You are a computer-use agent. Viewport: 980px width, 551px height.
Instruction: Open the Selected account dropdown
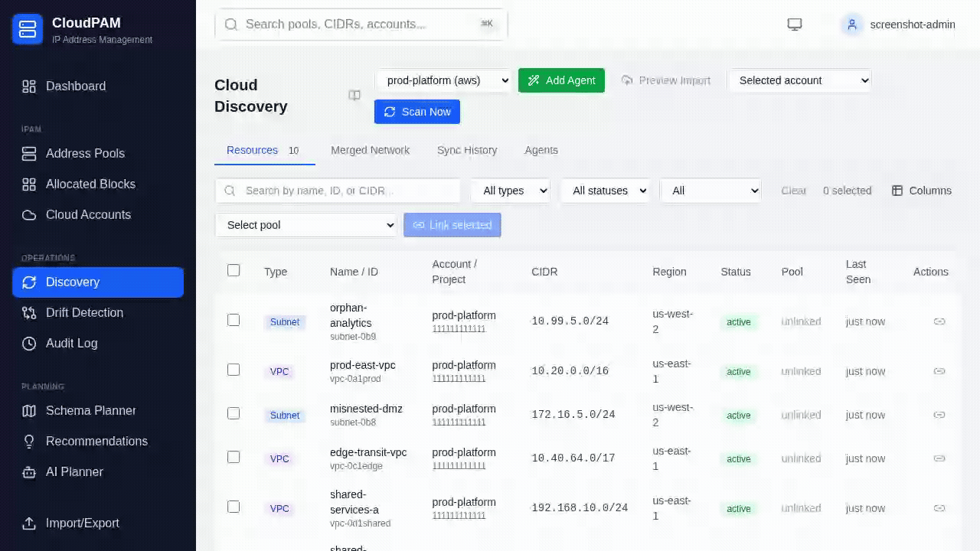click(799, 80)
